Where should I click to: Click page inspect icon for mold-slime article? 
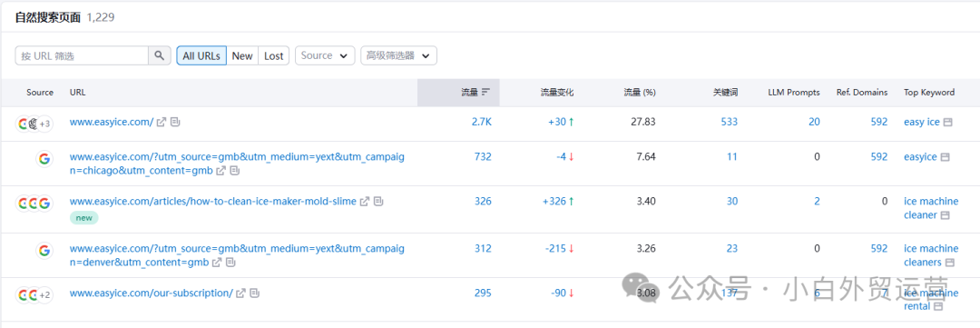(378, 202)
